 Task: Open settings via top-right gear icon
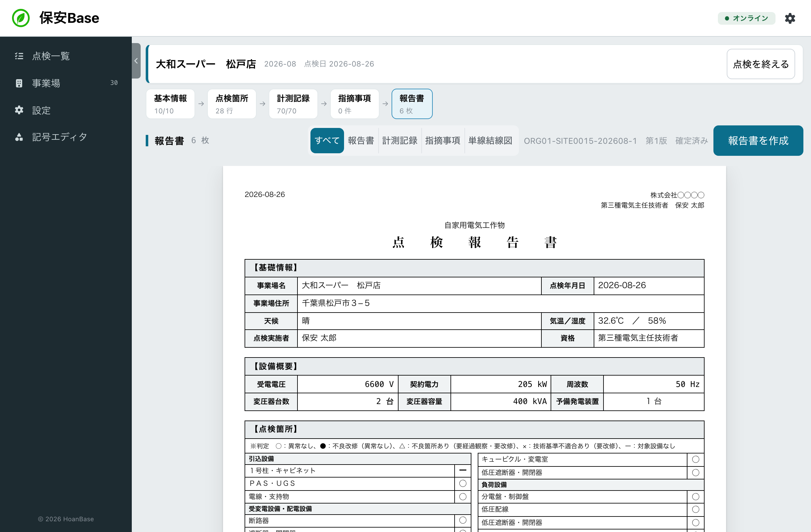pyautogui.click(x=790, y=18)
